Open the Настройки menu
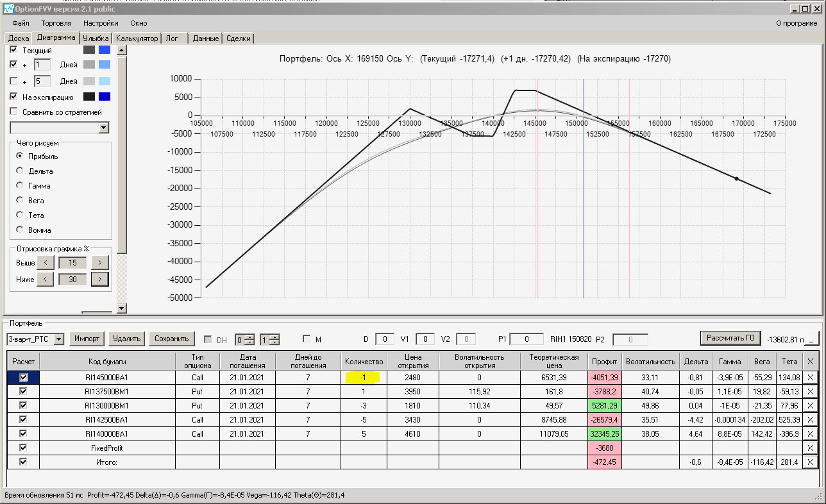826x504 pixels. (x=101, y=23)
